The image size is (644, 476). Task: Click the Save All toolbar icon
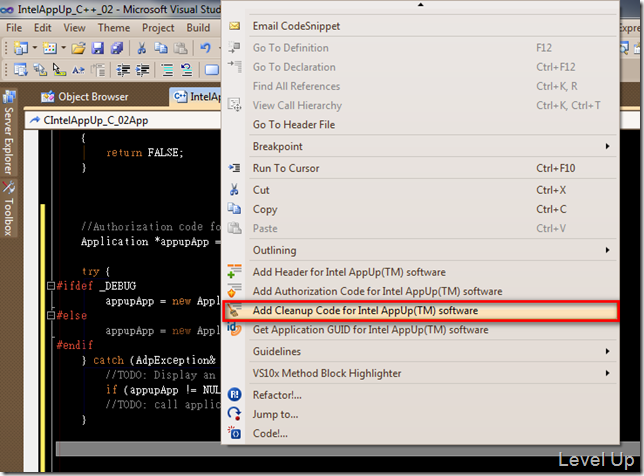[117, 48]
